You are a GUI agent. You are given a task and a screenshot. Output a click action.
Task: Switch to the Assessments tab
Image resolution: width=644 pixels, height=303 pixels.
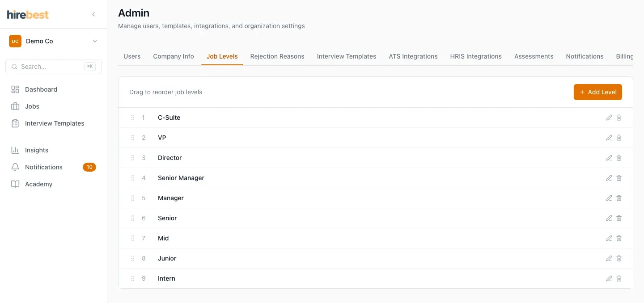(x=534, y=56)
